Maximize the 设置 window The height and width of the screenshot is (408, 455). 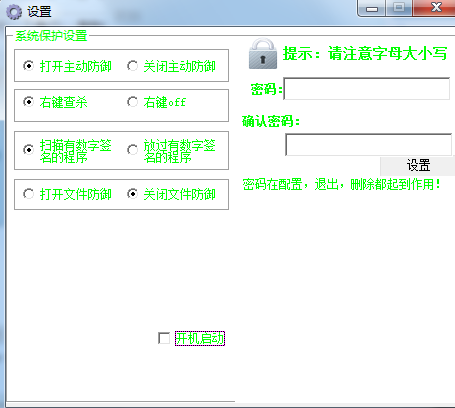click(399, 8)
